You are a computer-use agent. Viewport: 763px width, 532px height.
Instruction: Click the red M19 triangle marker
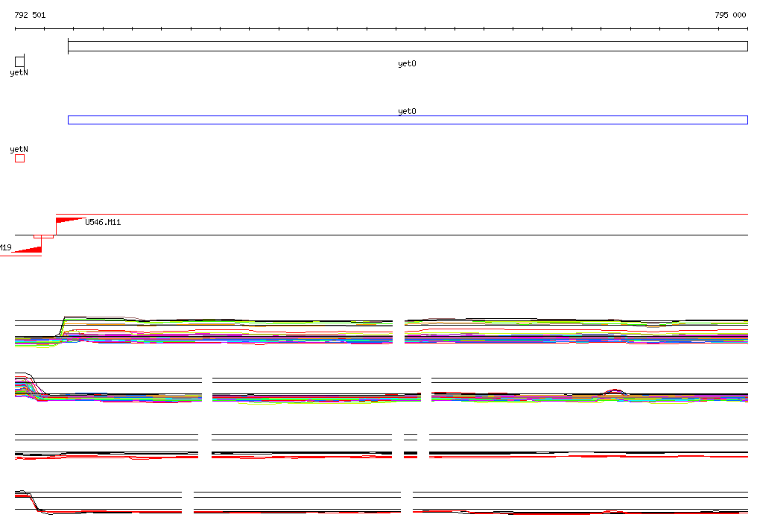click(x=28, y=250)
